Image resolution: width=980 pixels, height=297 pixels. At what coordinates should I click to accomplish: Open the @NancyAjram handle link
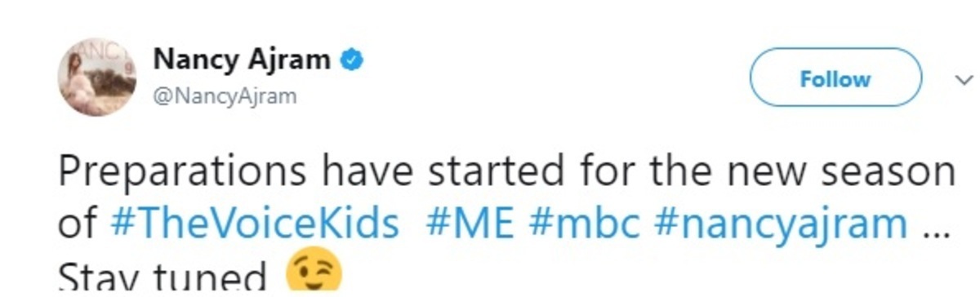225,97
